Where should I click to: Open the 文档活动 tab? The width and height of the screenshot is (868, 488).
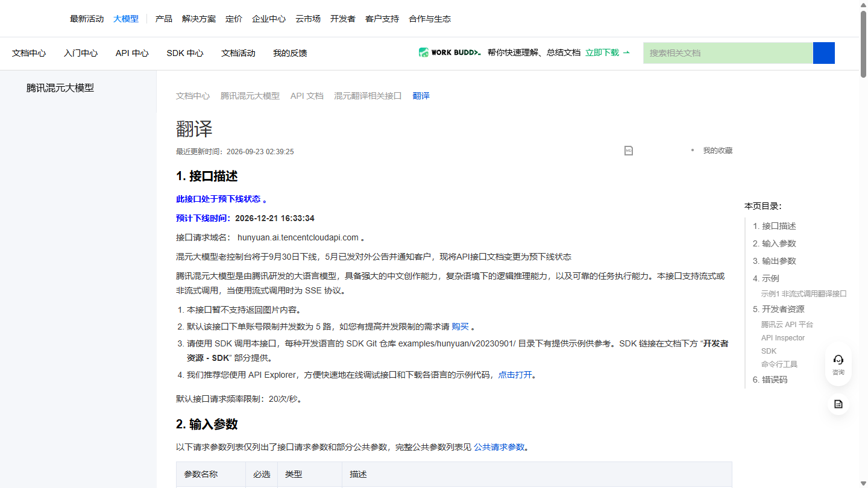point(238,53)
